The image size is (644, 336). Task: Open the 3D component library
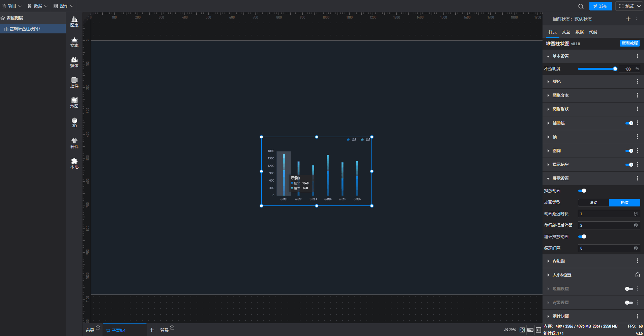[x=74, y=122]
